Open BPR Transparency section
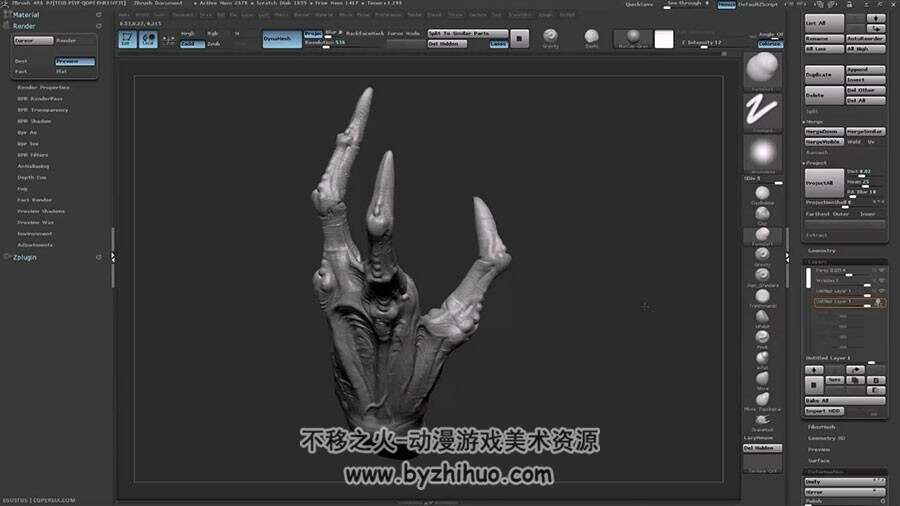This screenshot has width=900, height=506. [x=42, y=110]
